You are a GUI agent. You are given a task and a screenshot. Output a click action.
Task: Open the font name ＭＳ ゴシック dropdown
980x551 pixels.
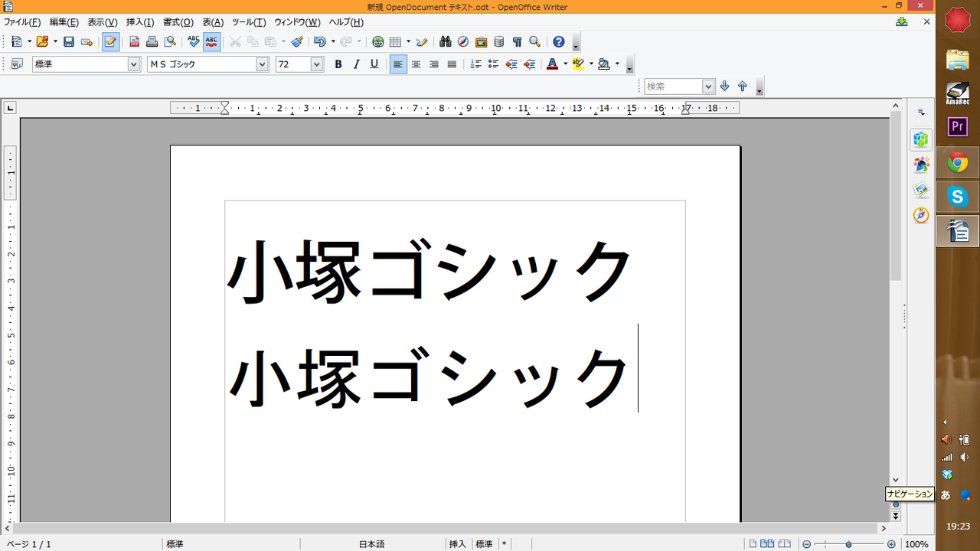263,64
